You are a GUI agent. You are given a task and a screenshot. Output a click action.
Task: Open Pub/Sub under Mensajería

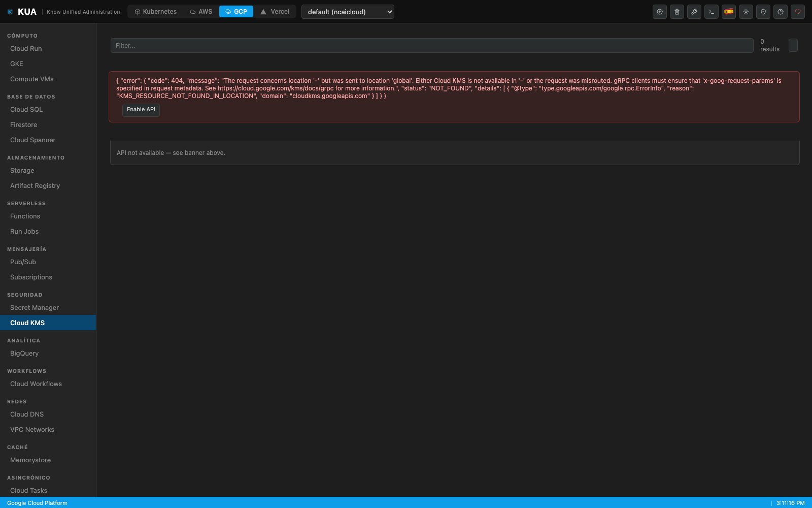tap(48, 262)
